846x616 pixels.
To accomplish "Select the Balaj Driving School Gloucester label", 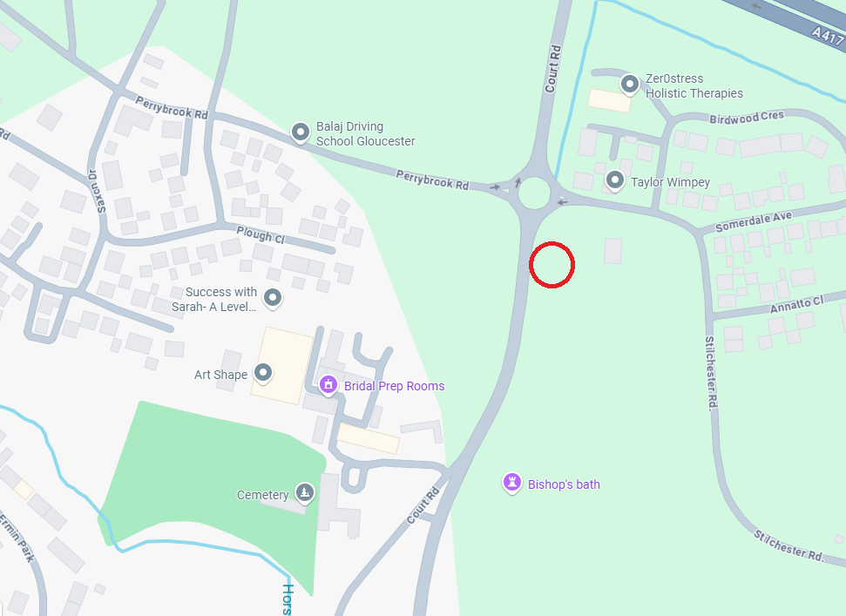I will point(365,134).
